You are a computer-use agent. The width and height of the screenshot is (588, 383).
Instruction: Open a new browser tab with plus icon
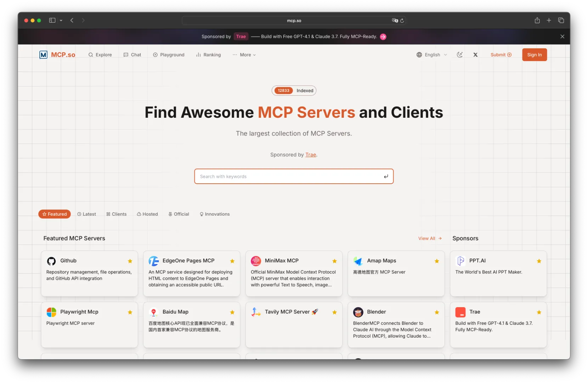pyautogui.click(x=549, y=20)
